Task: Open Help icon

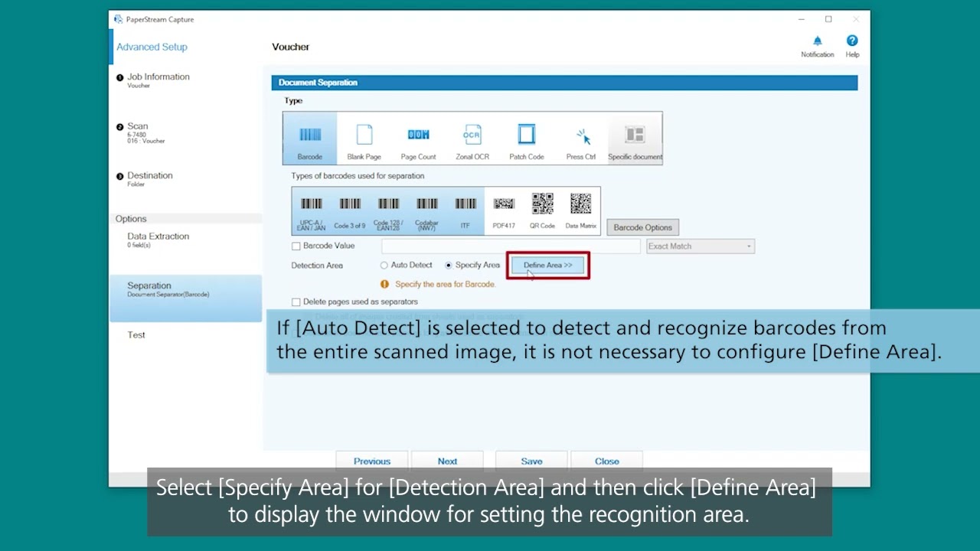Action: click(x=852, y=46)
